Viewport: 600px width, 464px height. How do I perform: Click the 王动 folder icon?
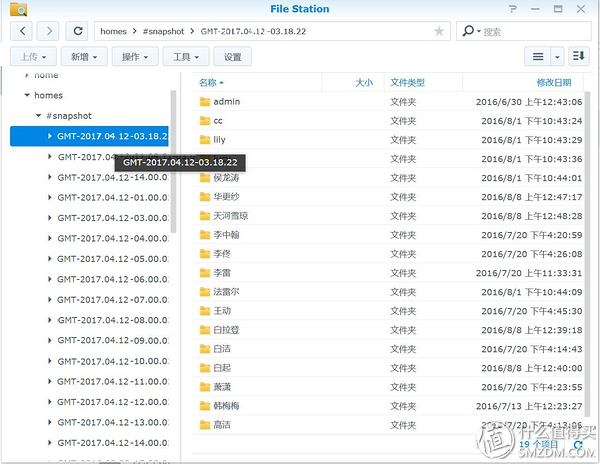tap(205, 311)
